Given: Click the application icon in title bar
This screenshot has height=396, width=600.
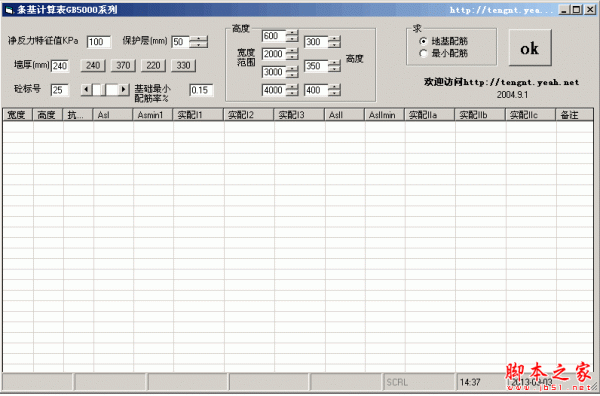Looking at the screenshot, I should pyautogui.click(x=10, y=10).
